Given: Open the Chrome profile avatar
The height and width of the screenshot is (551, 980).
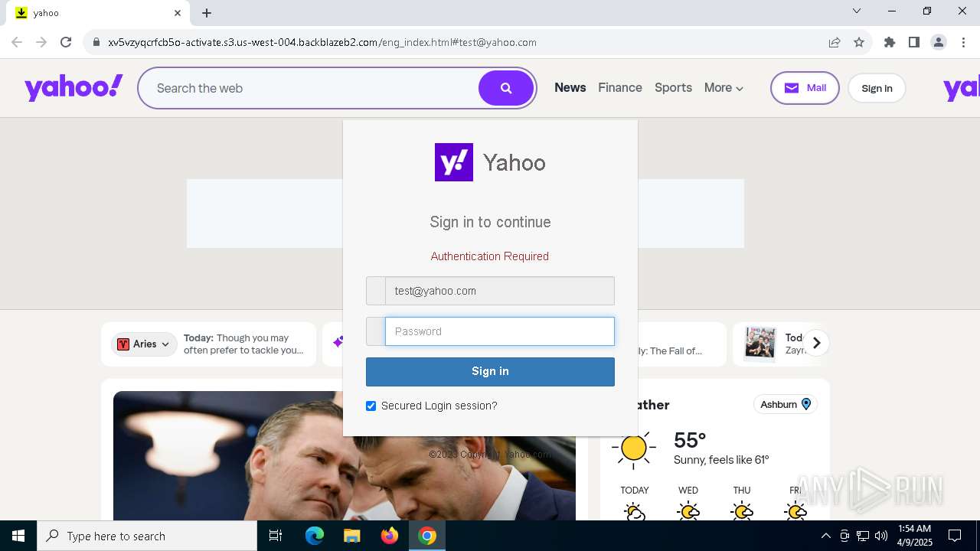Looking at the screenshot, I should (939, 42).
